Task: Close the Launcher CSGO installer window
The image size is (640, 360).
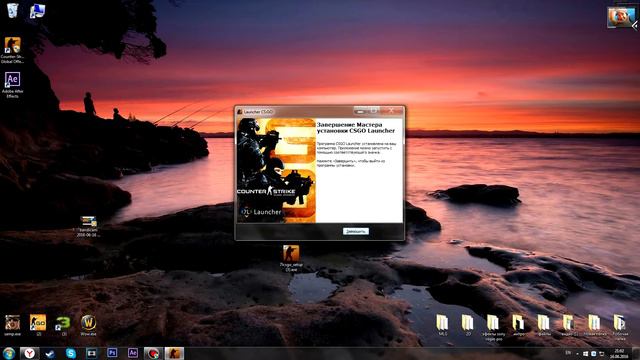Action: tap(392, 111)
